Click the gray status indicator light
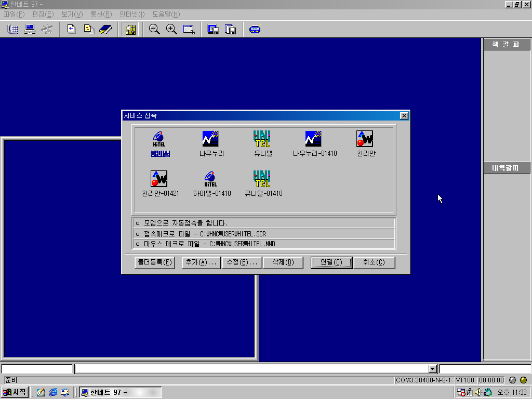 click(x=513, y=380)
